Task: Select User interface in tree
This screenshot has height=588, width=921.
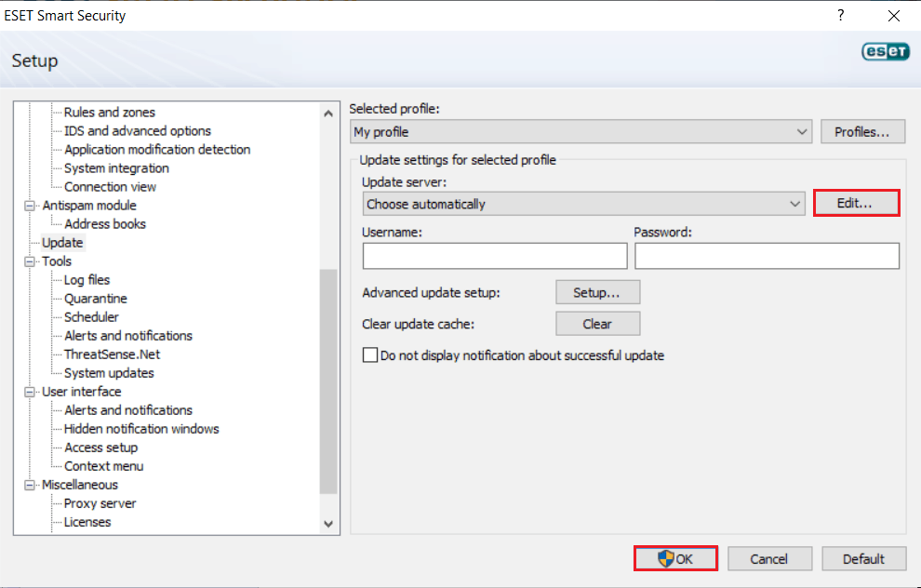Action: coord(81,392)
